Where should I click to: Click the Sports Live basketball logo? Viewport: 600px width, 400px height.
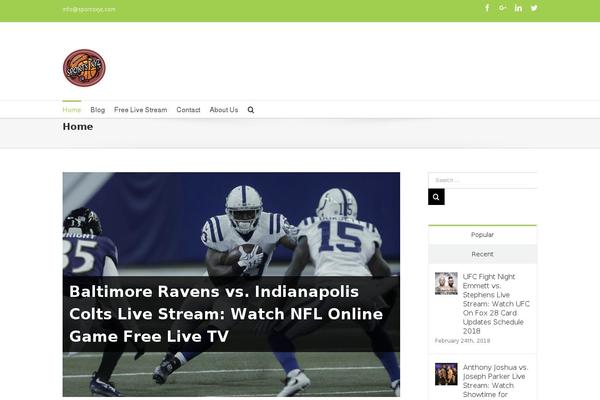click(84, 68)
